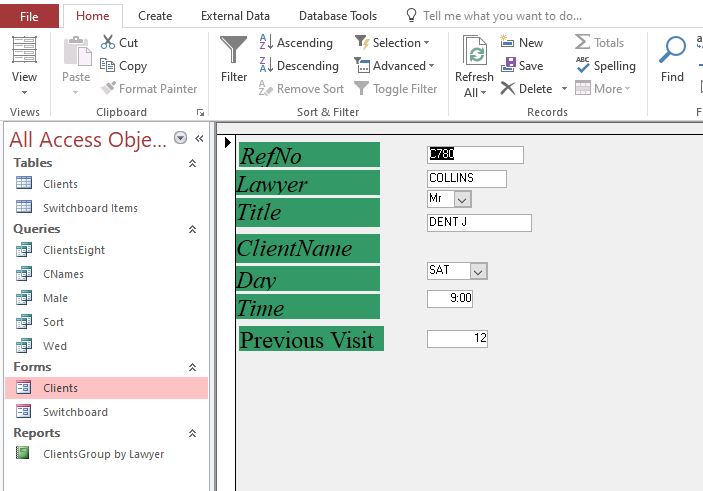Toggle Filter on the records
Image resolution: width=703 pixels, height=491 pixels.
click(x=396, y=89)
